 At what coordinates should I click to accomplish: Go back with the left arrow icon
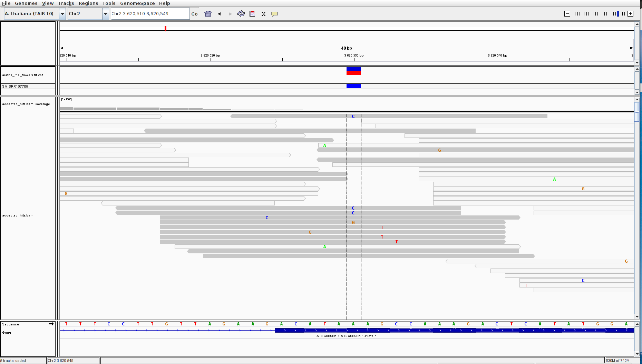coord(219,14)
